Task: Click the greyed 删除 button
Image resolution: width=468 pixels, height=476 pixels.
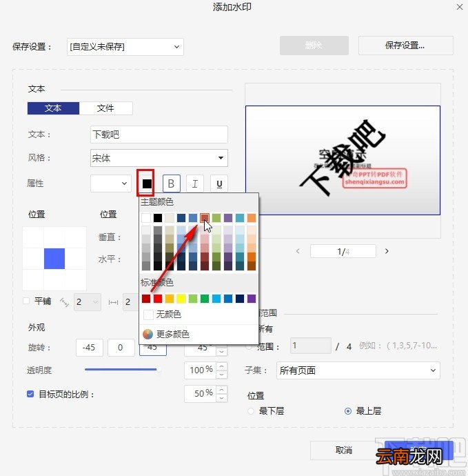Action: [x=314, y=46]
